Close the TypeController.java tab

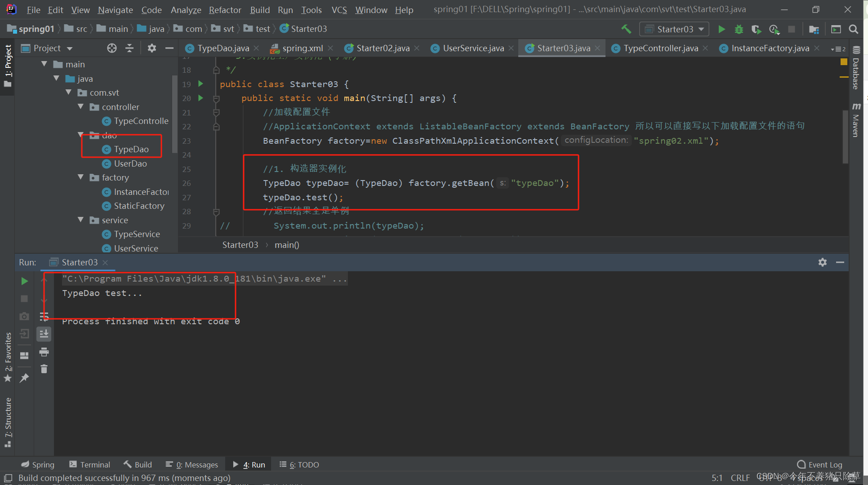click(705, 48)
